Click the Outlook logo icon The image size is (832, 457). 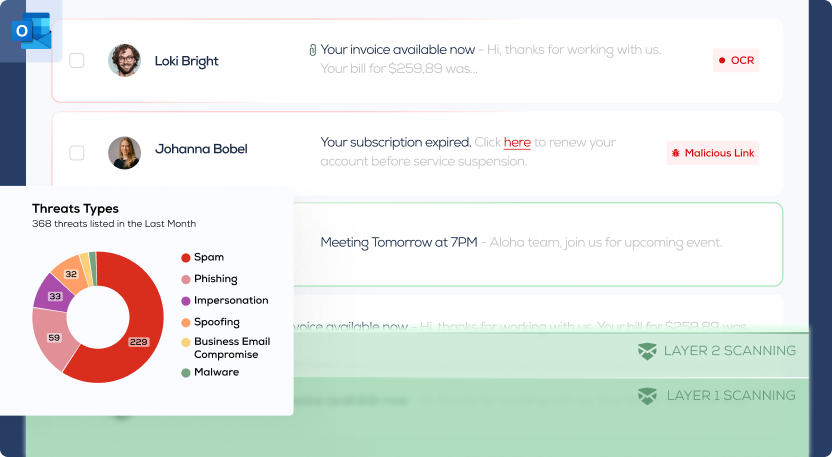31,31
